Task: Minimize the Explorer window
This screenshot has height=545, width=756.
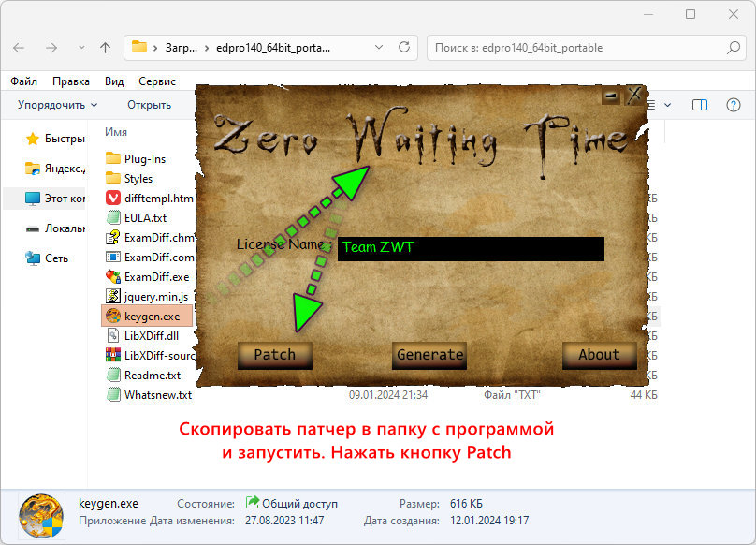Action: (x=648, y=14)
